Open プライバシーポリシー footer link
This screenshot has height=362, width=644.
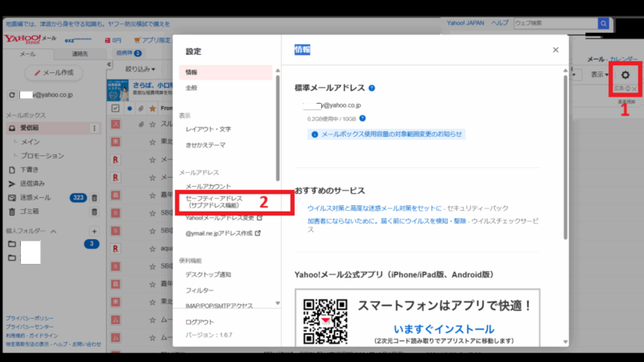[x=30, y=318]
